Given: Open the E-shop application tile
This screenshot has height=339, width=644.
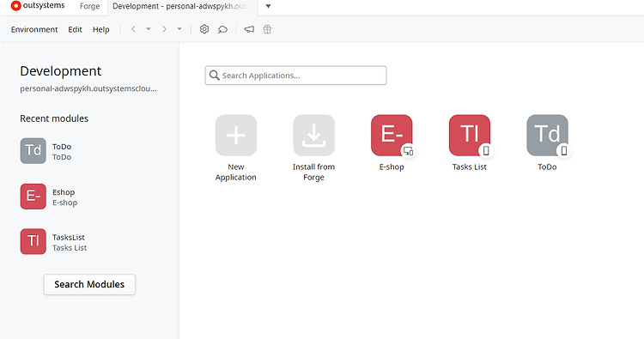Looking at the screenshot, I should (392, 135).
